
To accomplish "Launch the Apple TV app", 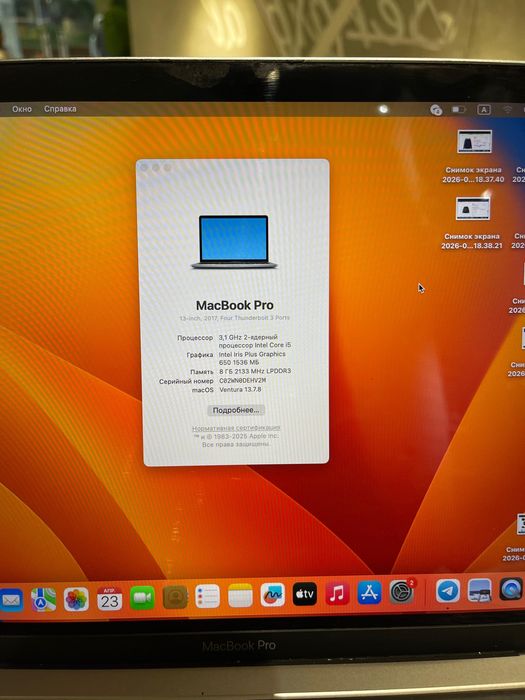I will (x=305, y=594).
